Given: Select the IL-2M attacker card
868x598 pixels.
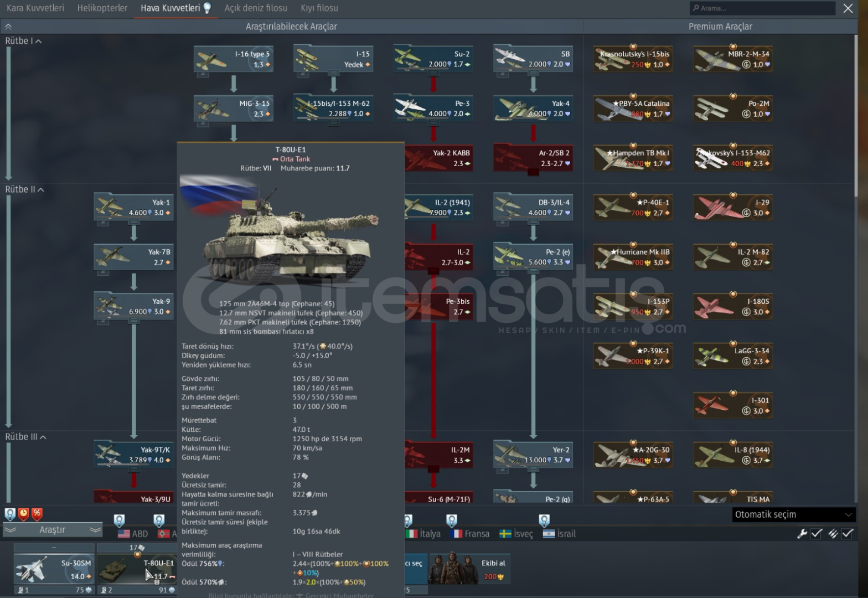Looking at the screenshot, I should tap(438, 455).
